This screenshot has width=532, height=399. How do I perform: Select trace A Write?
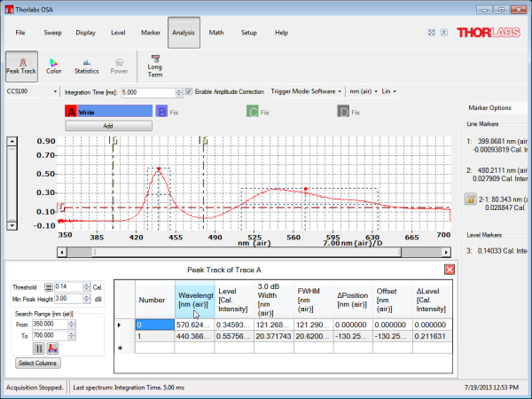(108, 112)
